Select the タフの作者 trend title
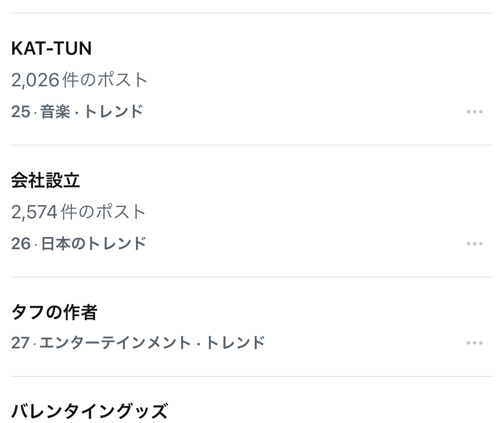 54,312
